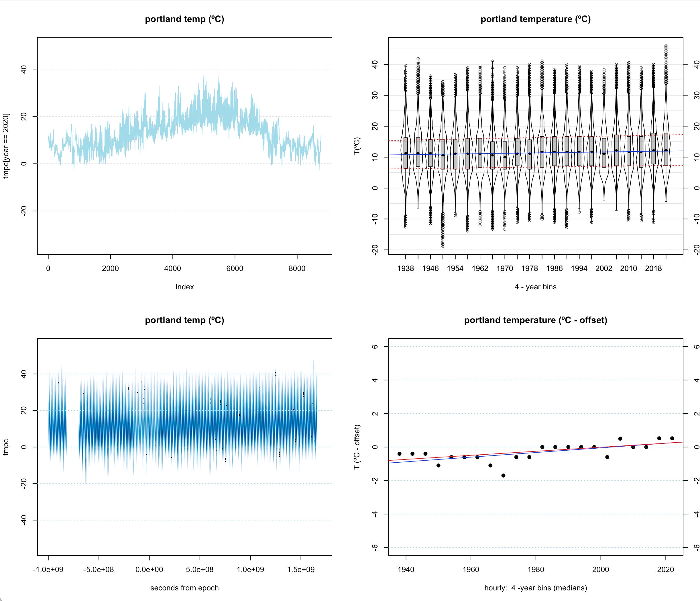Click the 1940 tick label on the offset plot
Image resolution: width=700 pixels, height=601 pixels.
coord(406,569)
